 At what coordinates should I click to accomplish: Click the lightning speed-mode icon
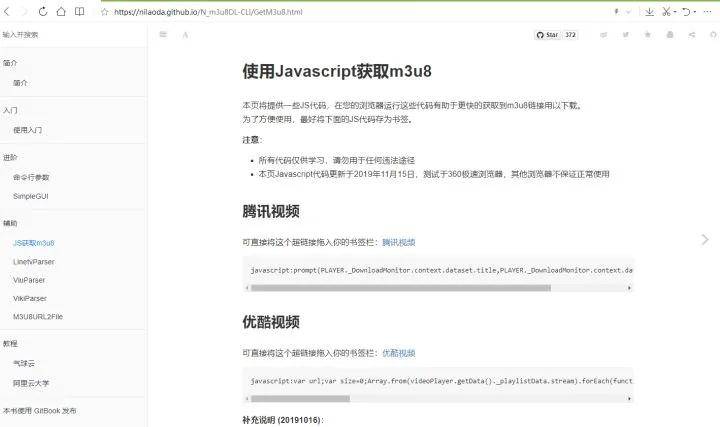[616, 12]
